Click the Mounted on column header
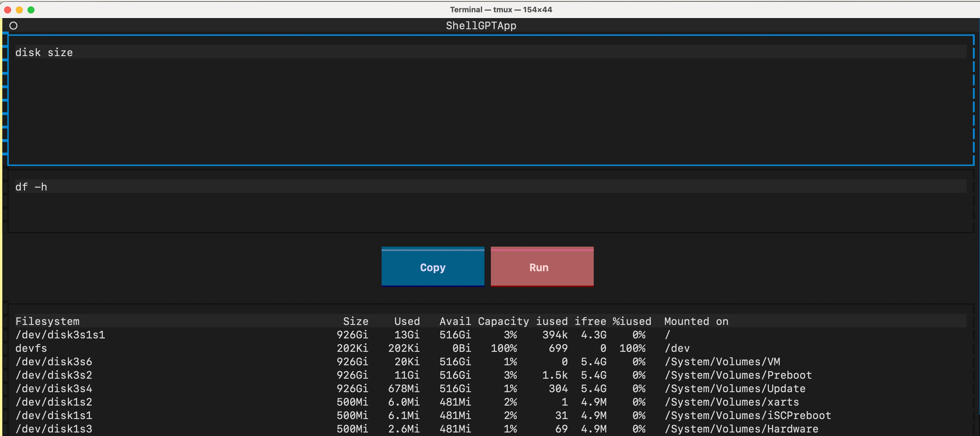 [x=696, y=321]
